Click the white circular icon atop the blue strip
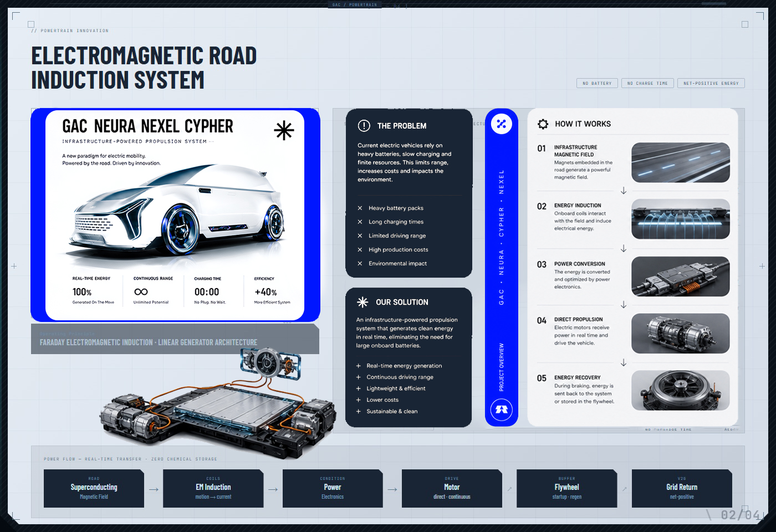776x532 pixels. click(502, 124)
